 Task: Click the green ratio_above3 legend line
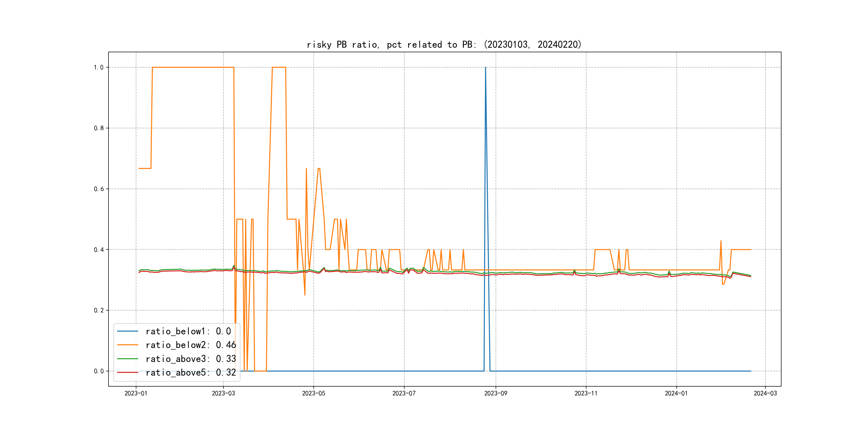(127, 359)
